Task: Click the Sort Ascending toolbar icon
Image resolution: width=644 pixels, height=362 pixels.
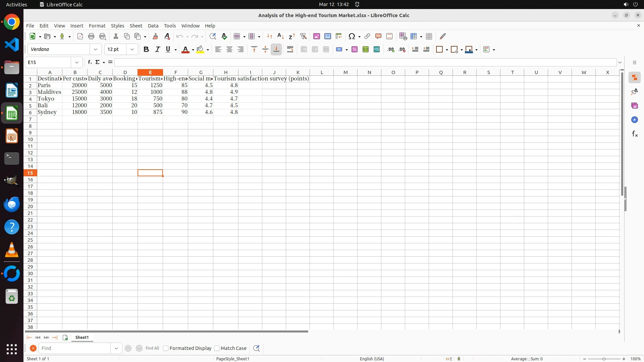Action: 281,36
